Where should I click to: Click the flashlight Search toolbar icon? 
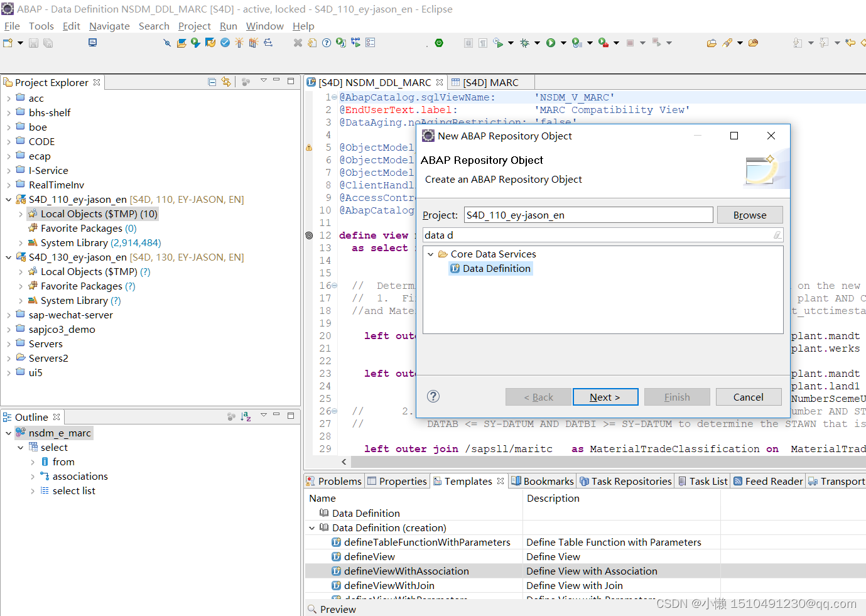pyautogui.click(x=727, y=43)
